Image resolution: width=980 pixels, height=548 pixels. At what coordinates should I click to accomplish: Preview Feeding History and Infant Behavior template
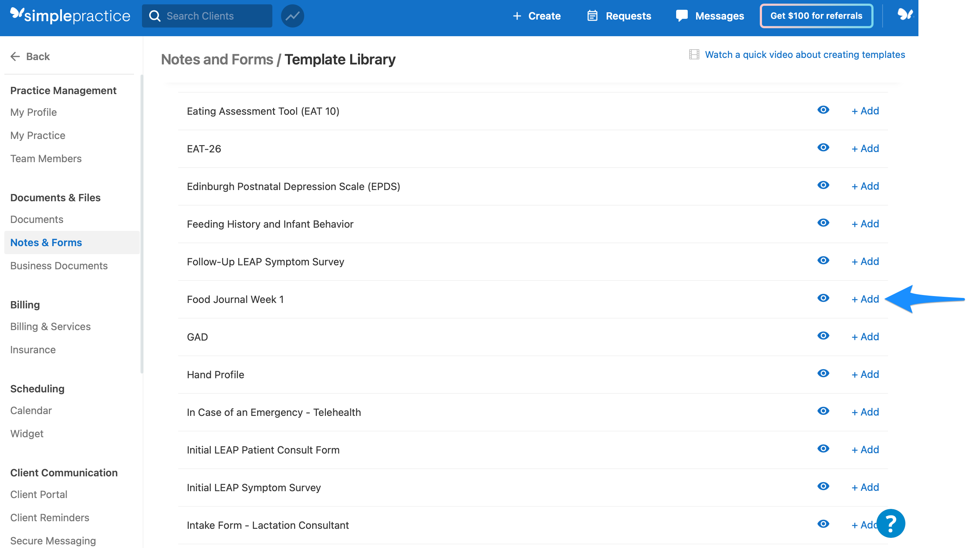[x=823, y=223]
